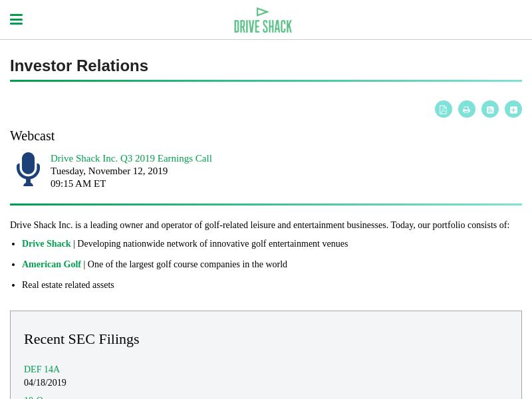This screenshot has width=532, height=399.
Task: Click the printer icon
Action: [467, 109]
